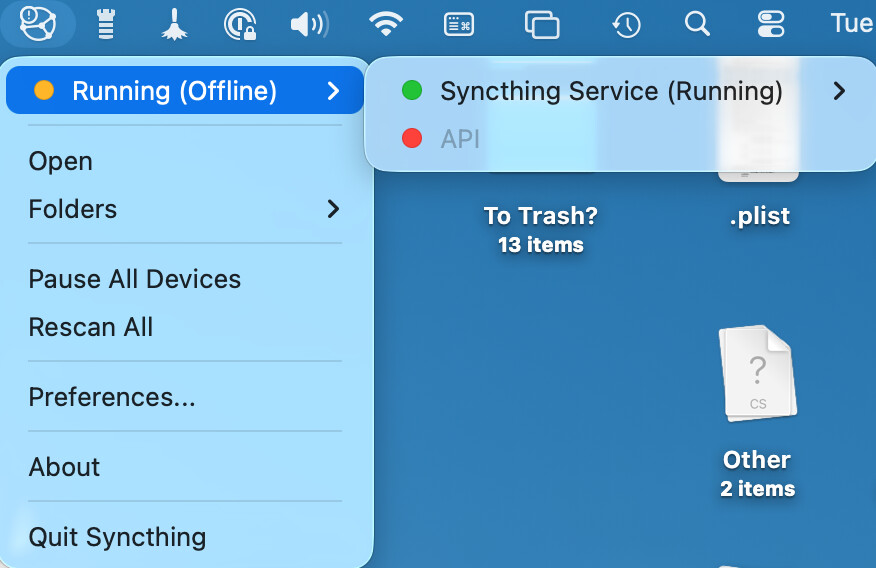
Task: Open Control Center toggles icon
Action: coord(771,23)
